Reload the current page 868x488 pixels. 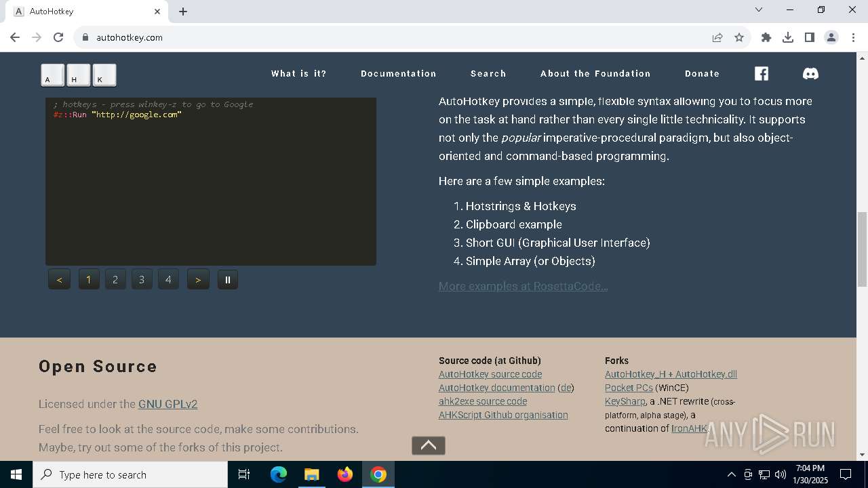[58, 37]
